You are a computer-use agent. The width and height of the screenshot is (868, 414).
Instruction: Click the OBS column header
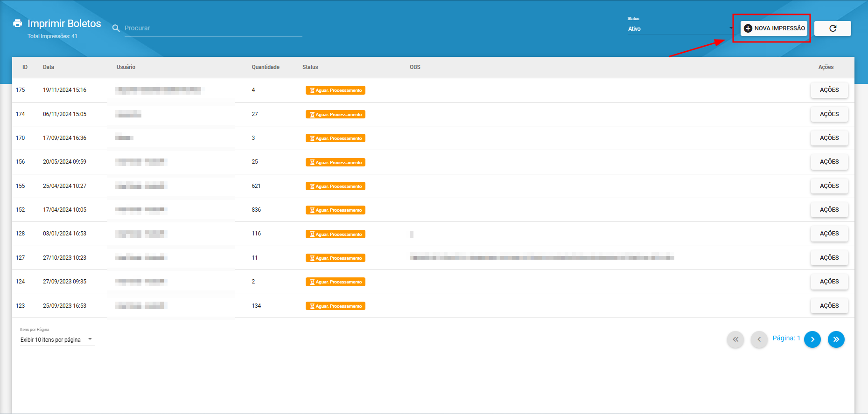[415, 67]
